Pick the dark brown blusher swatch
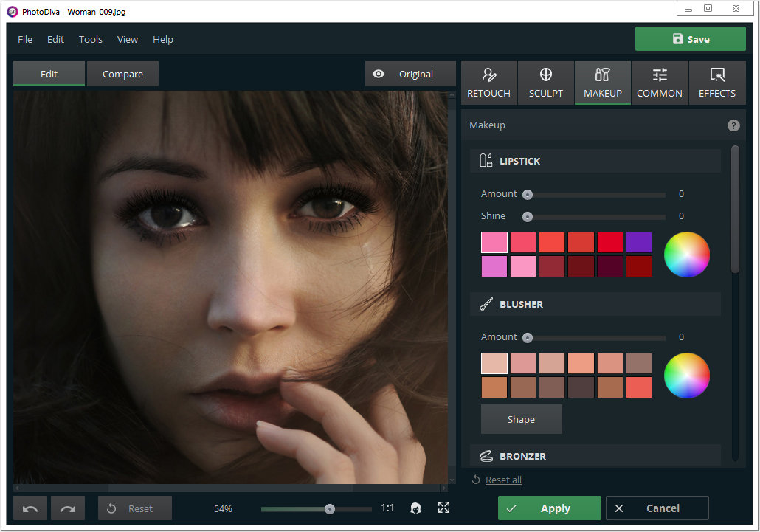 581,387
